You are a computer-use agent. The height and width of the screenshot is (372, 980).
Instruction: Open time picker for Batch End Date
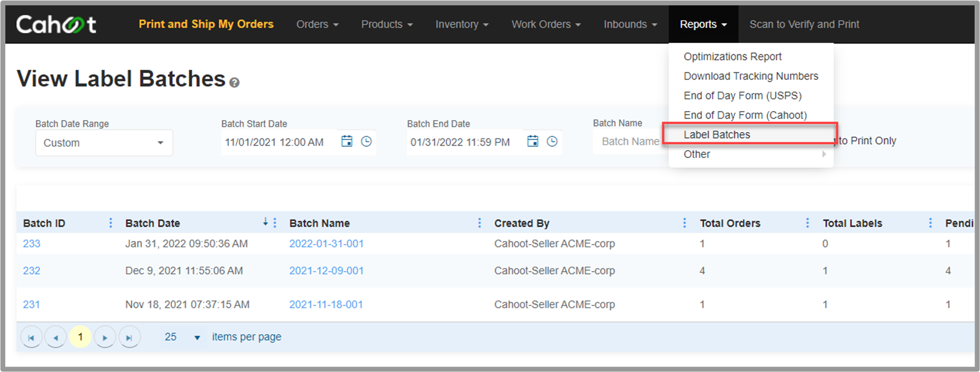point(552,141)
